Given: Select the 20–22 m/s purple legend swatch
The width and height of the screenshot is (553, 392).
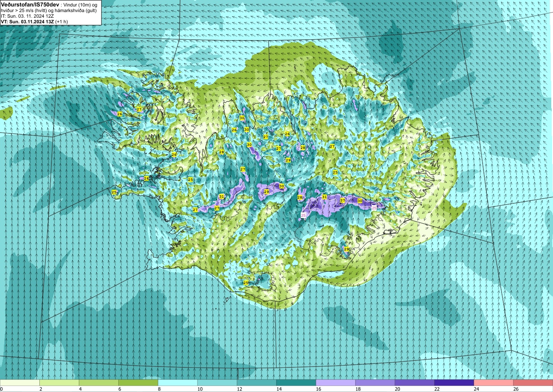Looking at the screenshot, I should [x=414, y=383].
